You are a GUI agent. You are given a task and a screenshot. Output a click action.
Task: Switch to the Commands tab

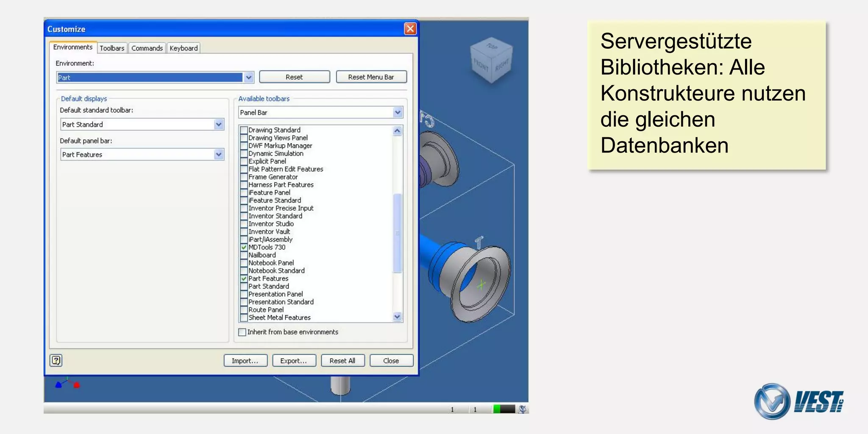coord(147,48)
